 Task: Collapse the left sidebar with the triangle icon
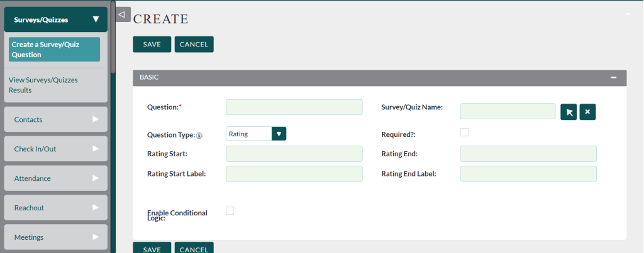pos(123,14)
